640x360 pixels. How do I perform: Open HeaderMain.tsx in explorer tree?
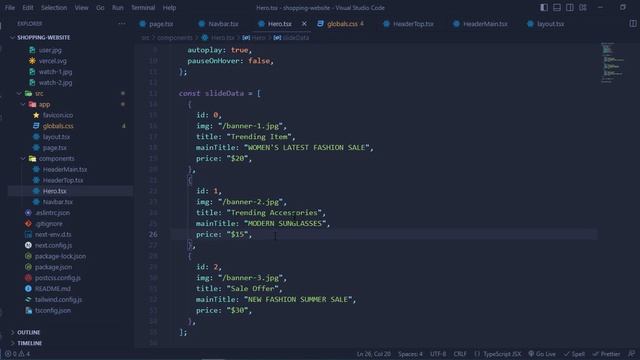coord(65,169)
